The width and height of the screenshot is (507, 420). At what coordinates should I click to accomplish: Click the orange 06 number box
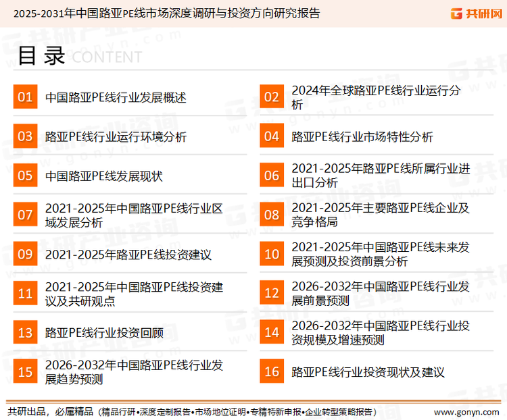point(272,175)
